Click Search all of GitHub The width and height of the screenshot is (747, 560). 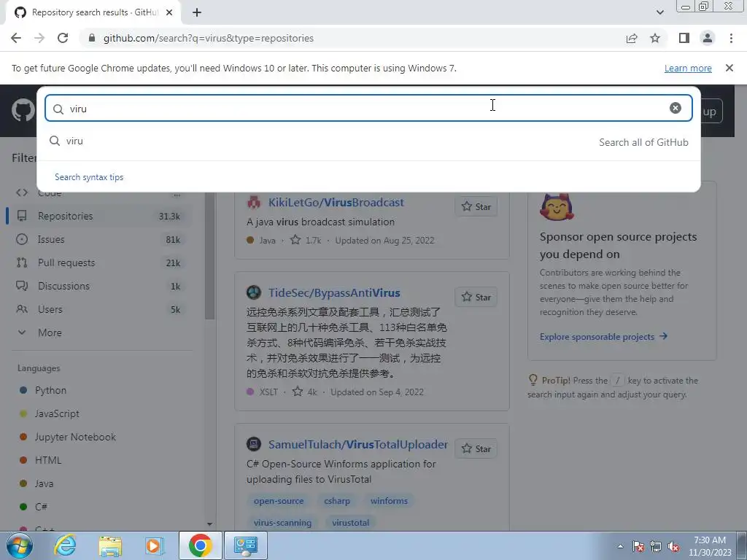643,142
